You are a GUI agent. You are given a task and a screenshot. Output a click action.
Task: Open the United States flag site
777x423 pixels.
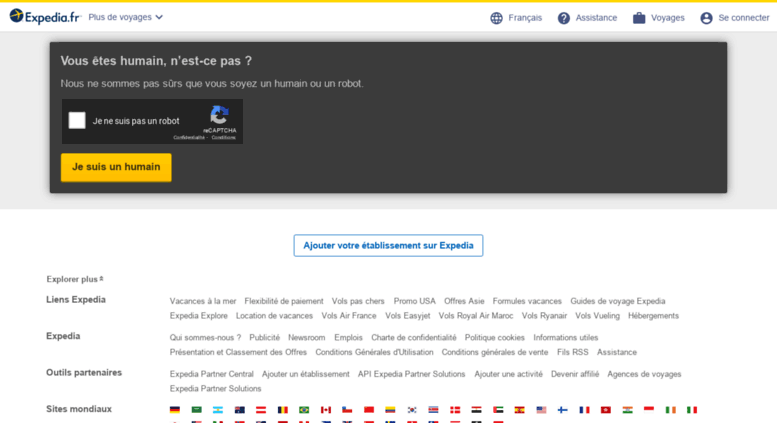(541, 410)
